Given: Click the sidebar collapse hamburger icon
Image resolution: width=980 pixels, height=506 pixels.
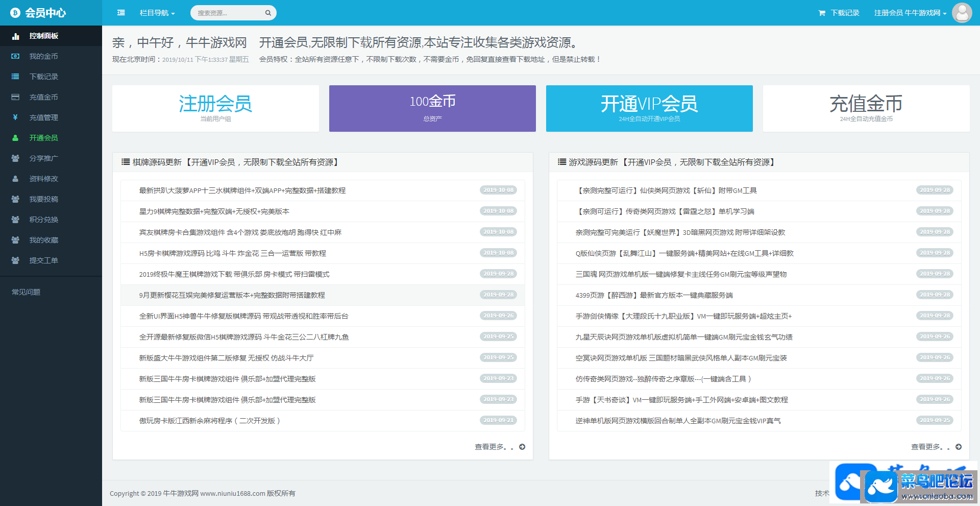Looking at the screenshot, I should coord(121,13).
